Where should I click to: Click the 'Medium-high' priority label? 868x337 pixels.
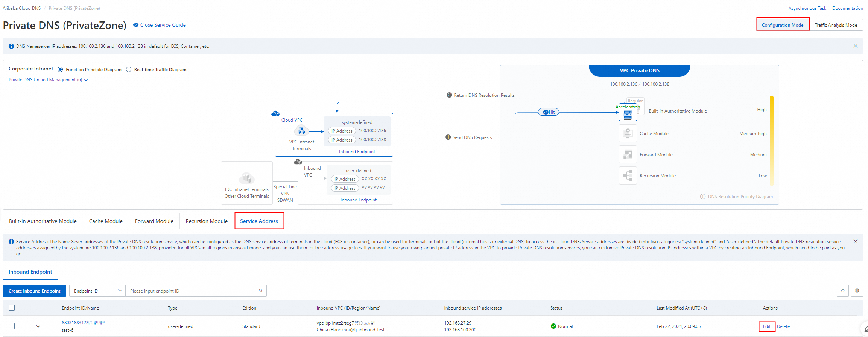[753, 134]
